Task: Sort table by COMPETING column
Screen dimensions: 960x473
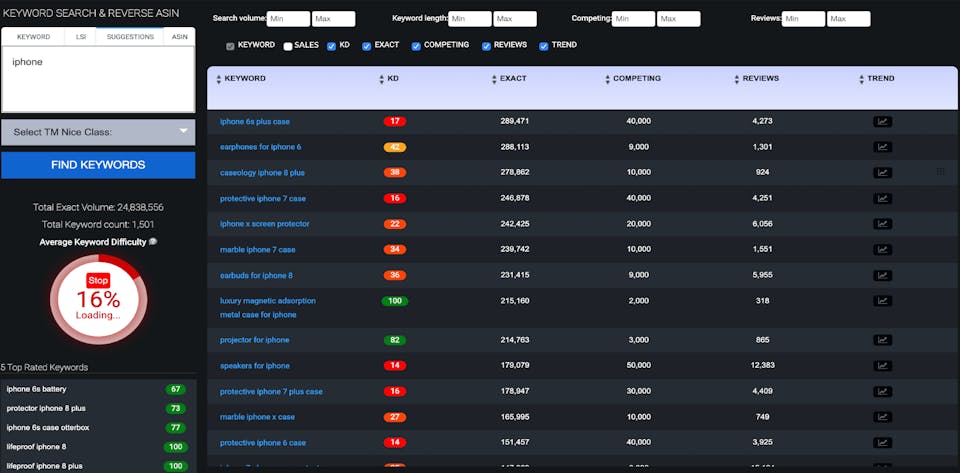Action: pos(632,79)
